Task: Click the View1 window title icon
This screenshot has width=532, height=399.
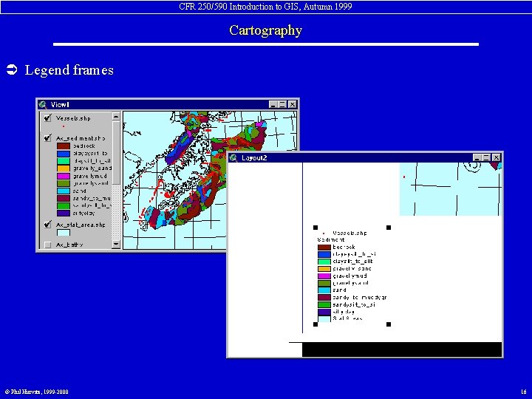Action: [43, 104]
